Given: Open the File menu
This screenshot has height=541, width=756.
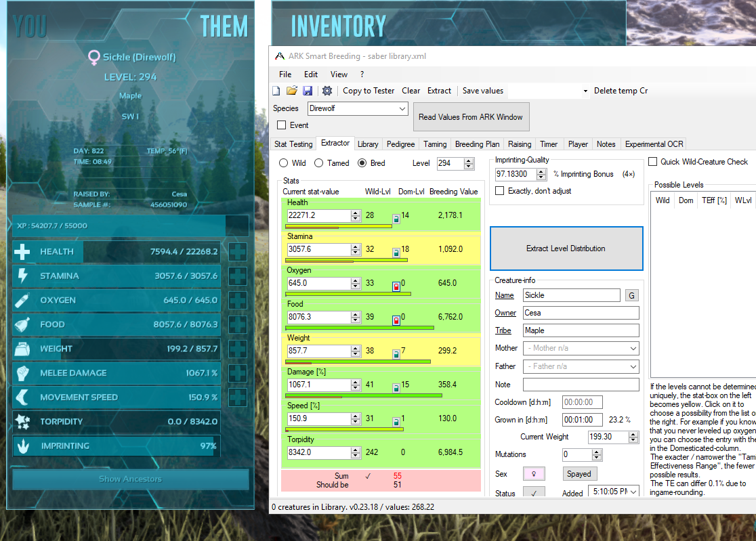Looking at the screenshot, I should 285,74.
